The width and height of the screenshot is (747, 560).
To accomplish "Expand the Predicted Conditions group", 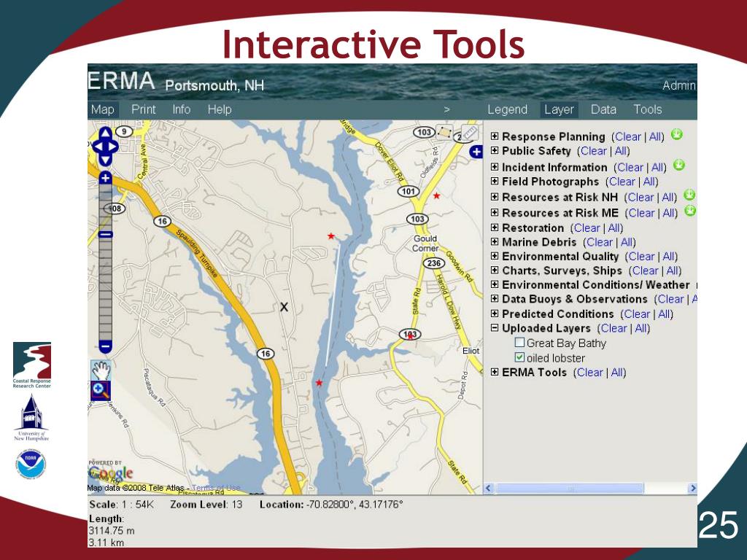I will pos(495,314).
